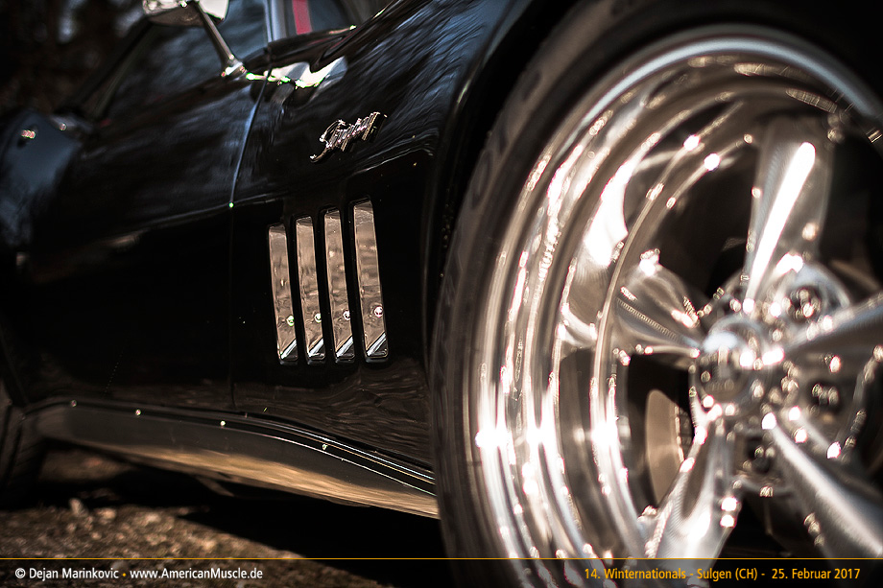Click the chrome side mirror

click(x=187, y=12)
